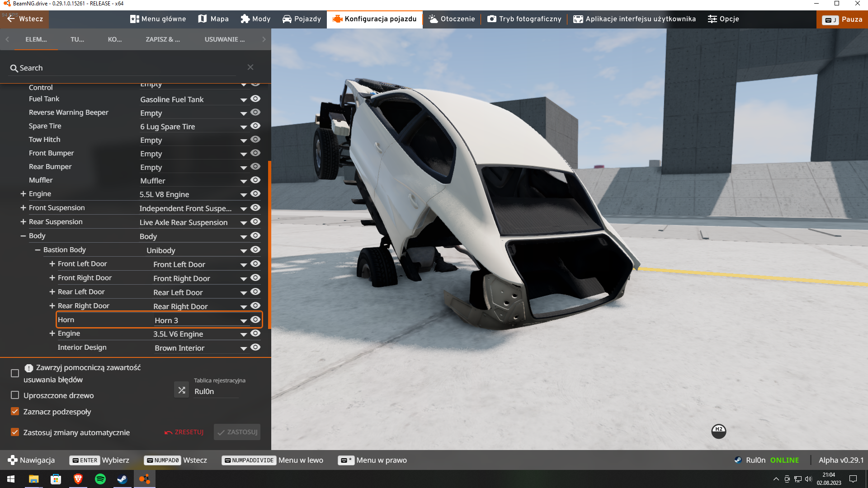Image resolution: width=868 pixels, height=488 pixels.
Task: Enable the debug helper content checkbox
Action: [15, 373]
